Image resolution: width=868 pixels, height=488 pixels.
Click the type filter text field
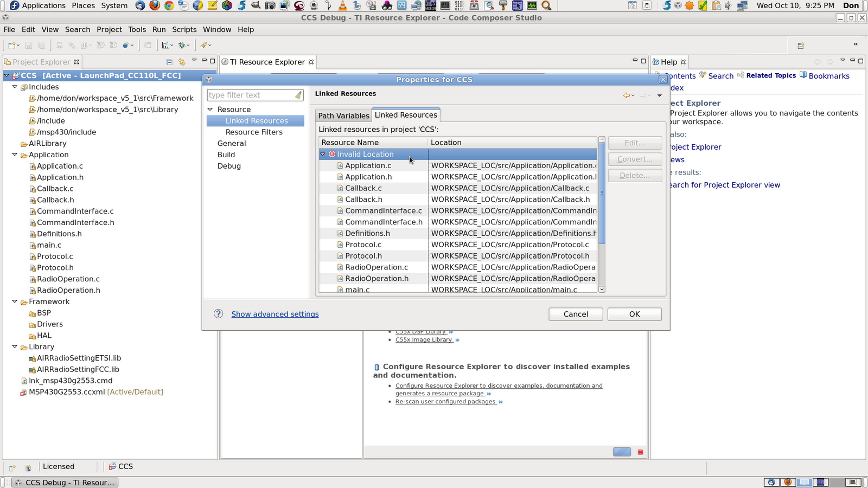pos(251,95)
